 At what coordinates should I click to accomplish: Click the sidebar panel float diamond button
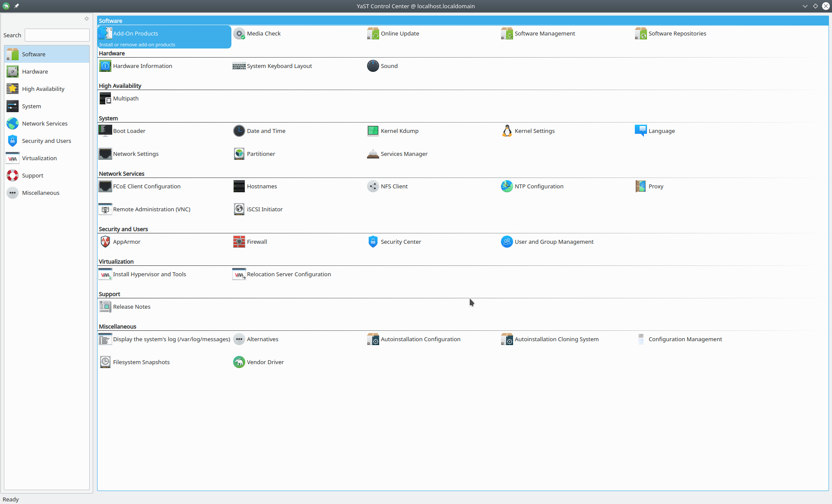(87, 19)
